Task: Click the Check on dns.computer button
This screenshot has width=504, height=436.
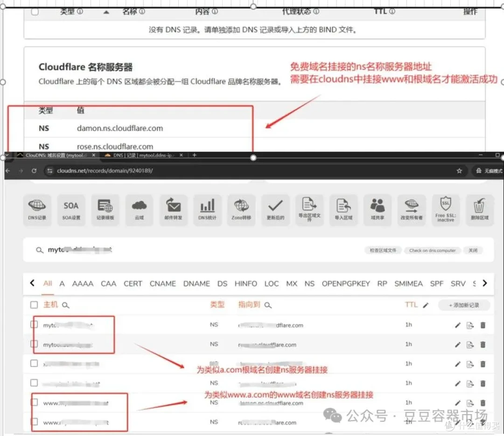Action: [432, 250]
